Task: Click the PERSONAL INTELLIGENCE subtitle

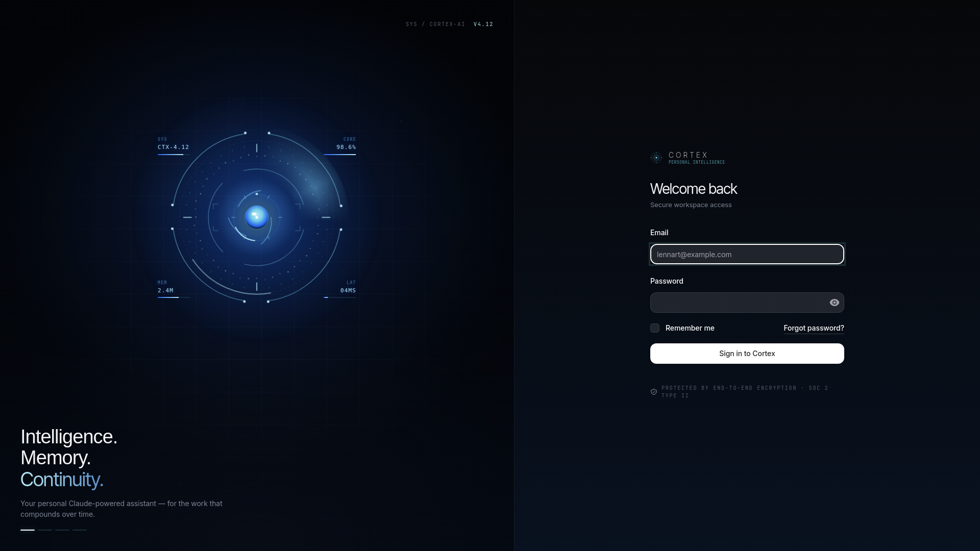Action: click(697, 162)
